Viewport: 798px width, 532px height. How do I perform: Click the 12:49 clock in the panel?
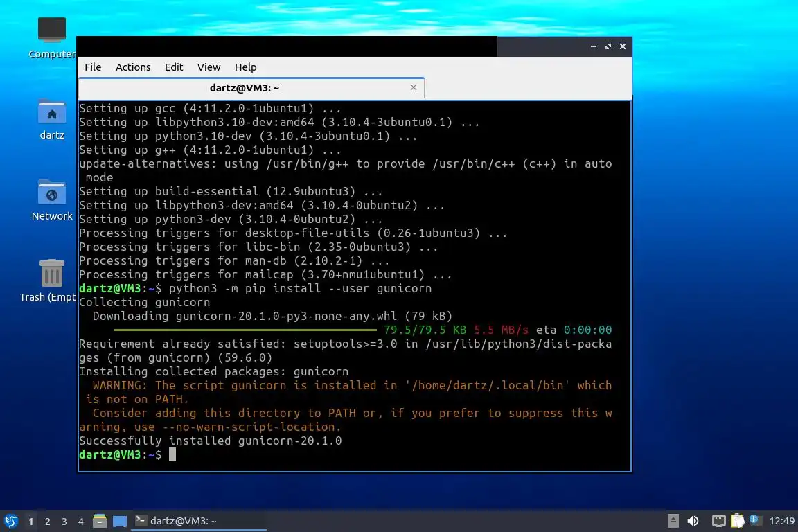pyautogui.click(x=781, y=521)
